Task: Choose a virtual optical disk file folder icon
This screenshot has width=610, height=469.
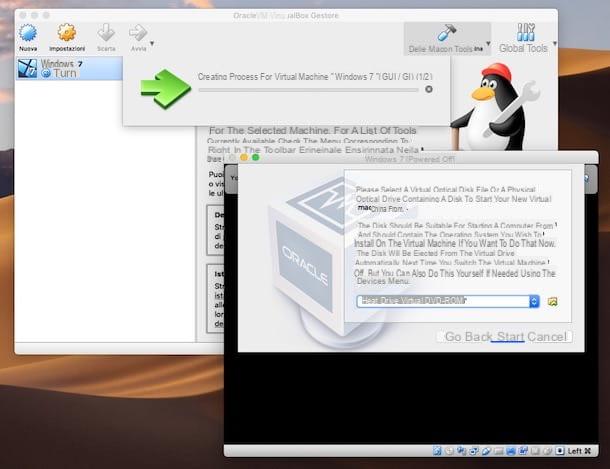Action: (552, 301)
